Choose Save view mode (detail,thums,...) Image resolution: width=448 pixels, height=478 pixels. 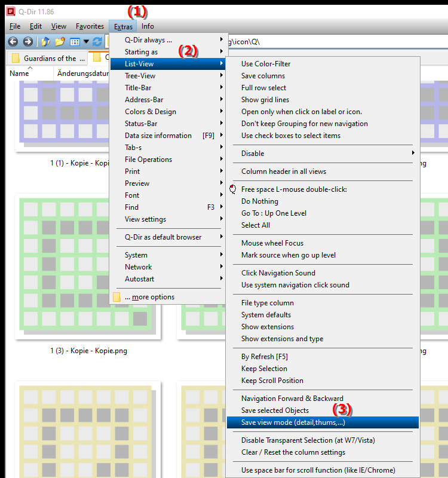323,422
